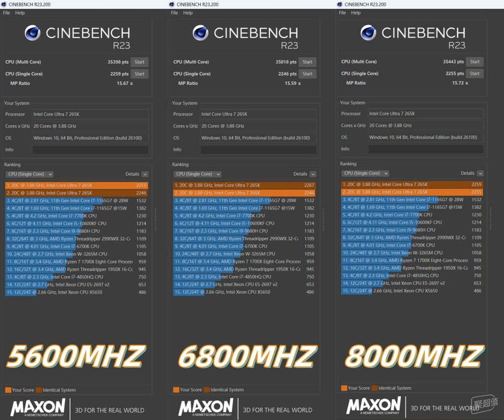Click the Processor field in the left window
The image size is (504, 420).
[91, 114]
